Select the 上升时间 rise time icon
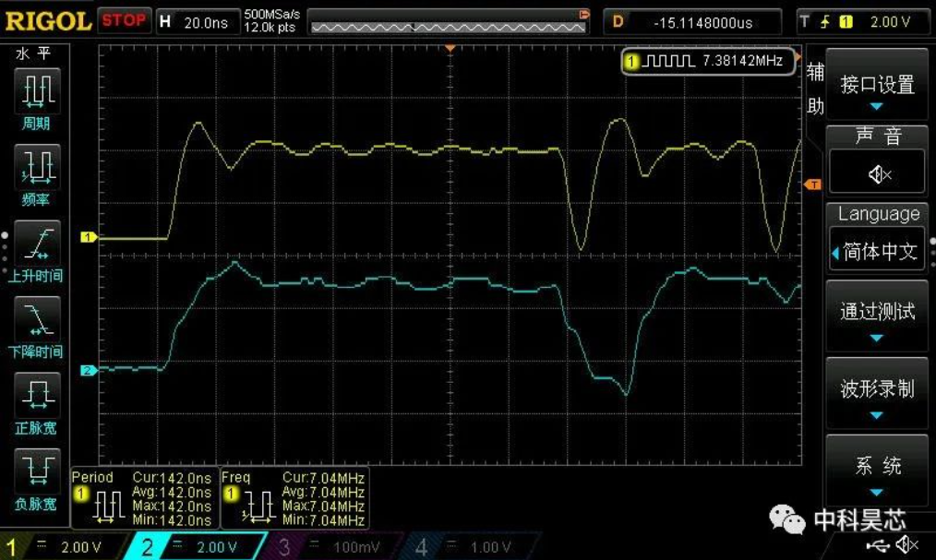This screenshot has width=936, height=560. coord(36,243)
